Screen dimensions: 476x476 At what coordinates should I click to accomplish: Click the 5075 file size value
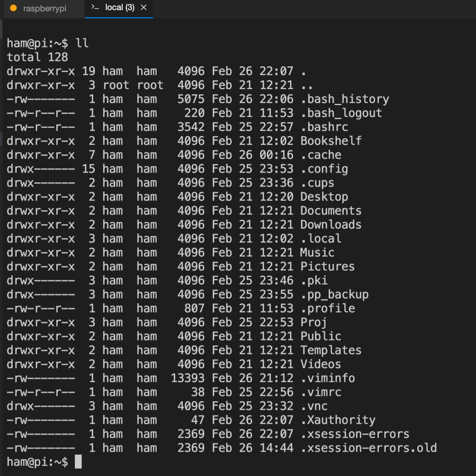tap(191, 99)
